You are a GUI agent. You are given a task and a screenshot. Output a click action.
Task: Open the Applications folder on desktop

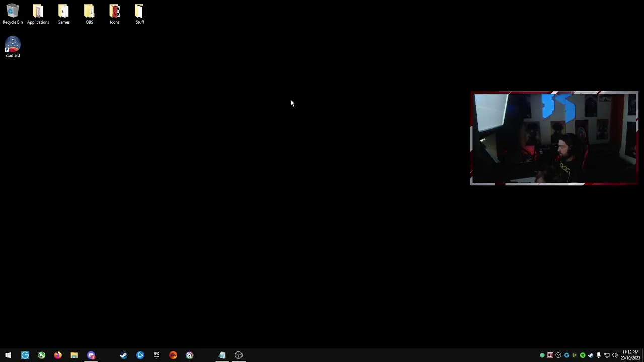point(38,14)
